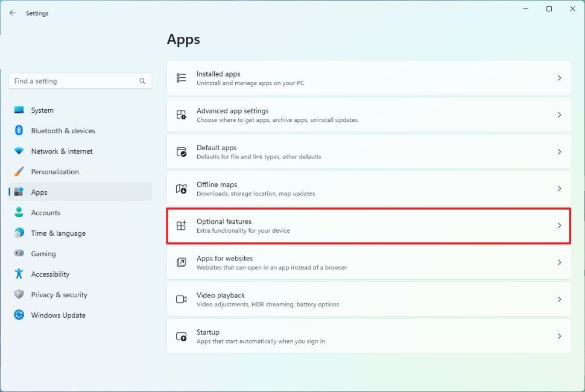Expand Startup with its chevron arrow

[559, 337]
